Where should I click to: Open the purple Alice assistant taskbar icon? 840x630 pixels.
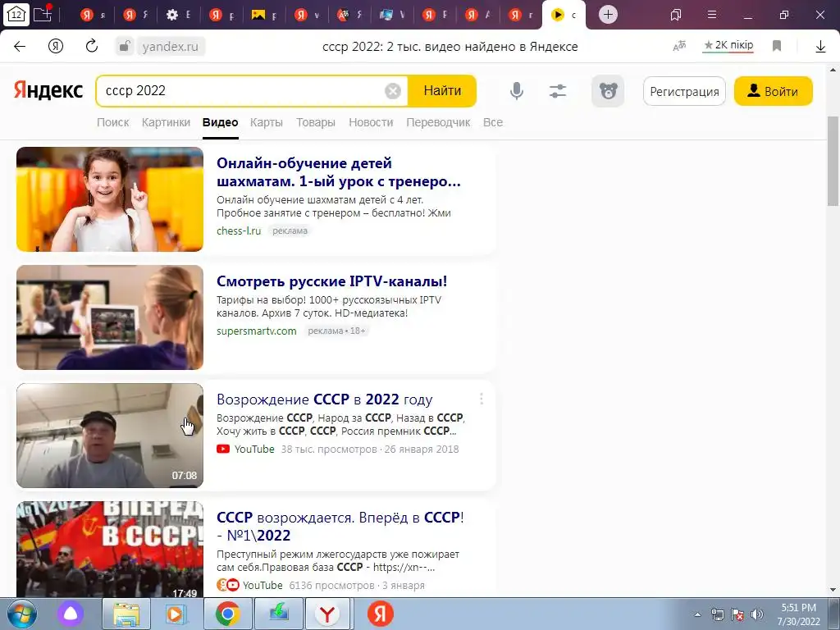[x=71, y=614]
